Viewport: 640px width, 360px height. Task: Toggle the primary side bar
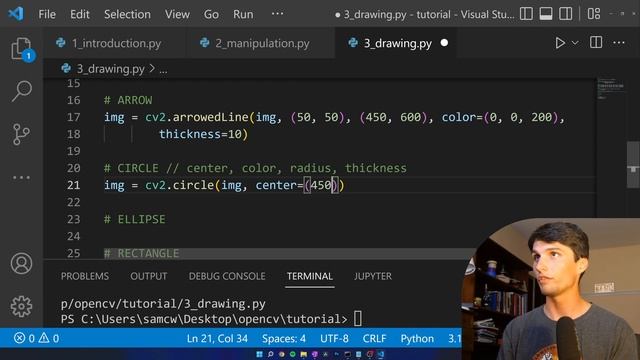[526, 14]
